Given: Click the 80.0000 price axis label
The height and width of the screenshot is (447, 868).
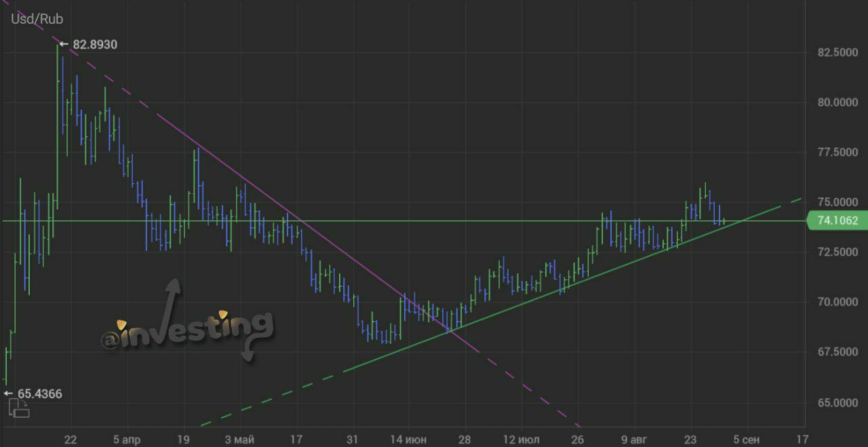Looking at the screenshot, I should 838,102.
